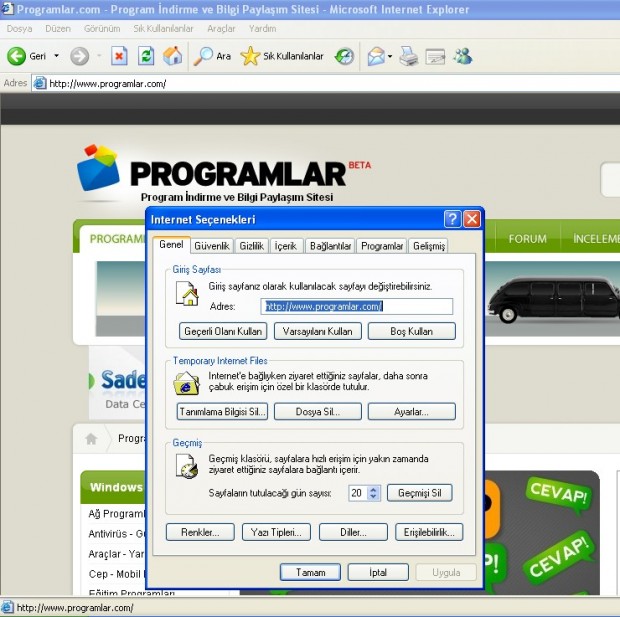Click the Giriş Sayfası house page icon
Viewport: 620px width, 617px height.
(x=187, y=293)
